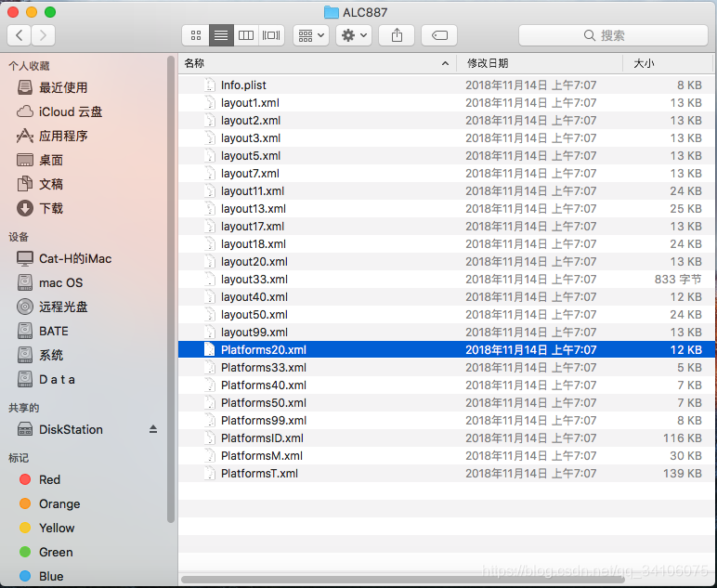
Task: Eject DiskStation with the eject icon
Action: coord(153,429)
